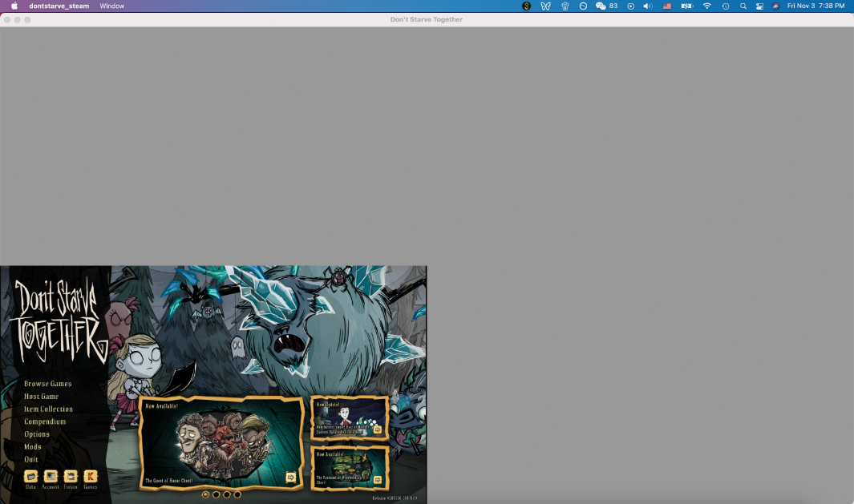Click arrow on the small Now Available chest banner
The image size is (854, 504).
point(378,479)
